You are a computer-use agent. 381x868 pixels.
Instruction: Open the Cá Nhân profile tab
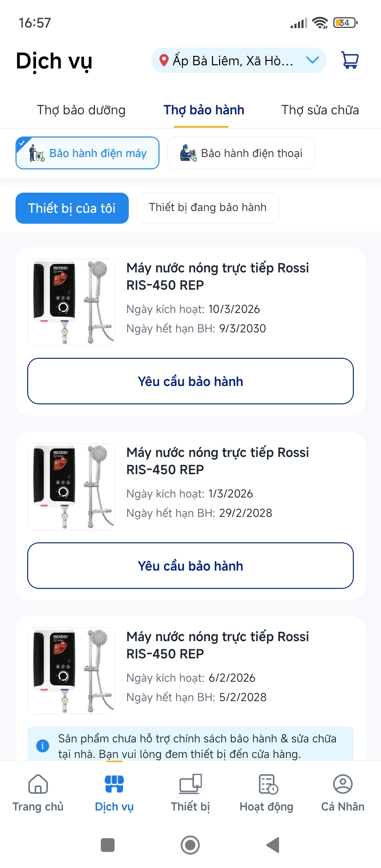[343, 791]
